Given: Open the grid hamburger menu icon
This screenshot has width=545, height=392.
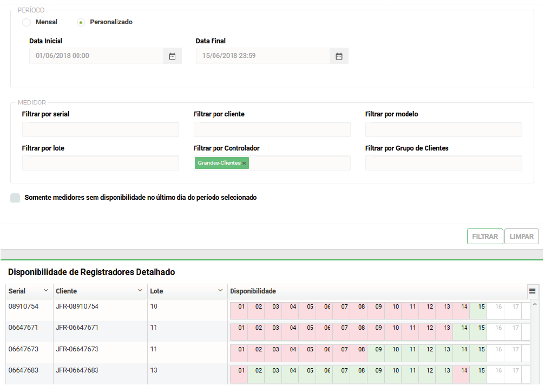Looking at the screenshot, I should (533, 291).
